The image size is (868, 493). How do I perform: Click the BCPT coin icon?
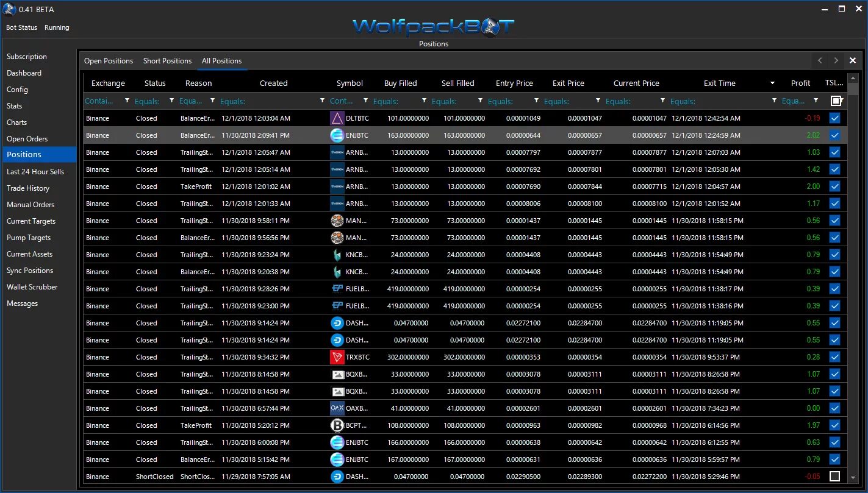(337, 425)
